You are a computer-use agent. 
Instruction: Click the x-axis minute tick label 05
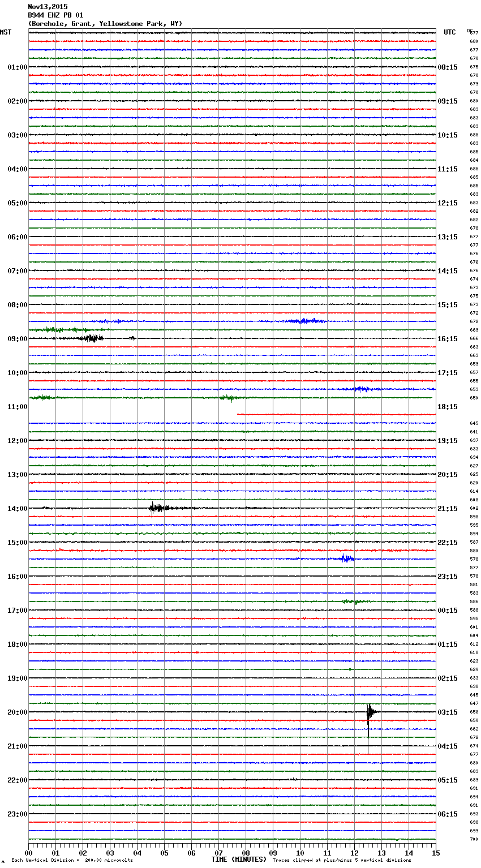(x=164, y=853)
